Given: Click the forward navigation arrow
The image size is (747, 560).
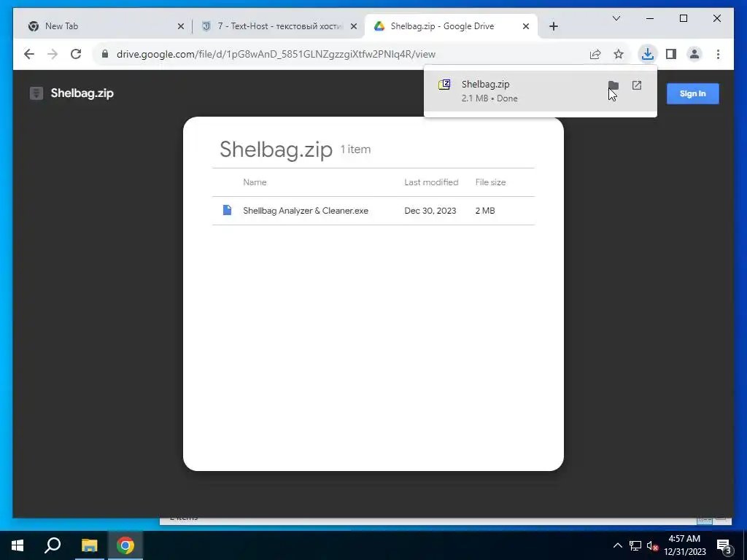Looking at the screenshot, I should tap(53, 54).
